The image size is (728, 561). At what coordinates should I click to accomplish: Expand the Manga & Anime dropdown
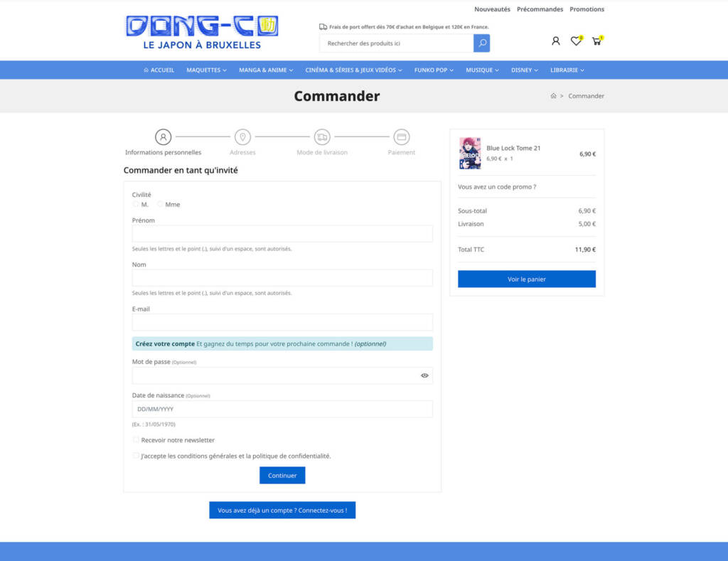pos(265,70)
